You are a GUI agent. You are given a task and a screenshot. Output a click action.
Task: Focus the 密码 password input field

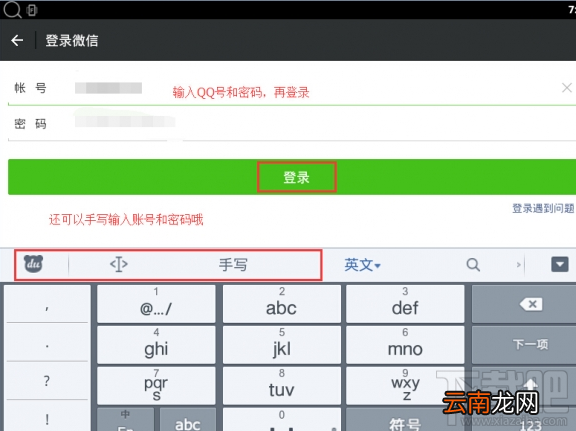292,123
